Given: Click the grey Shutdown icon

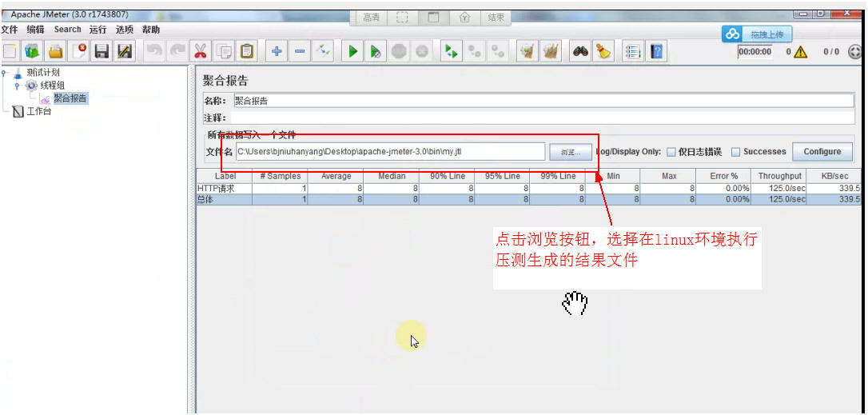Looking at the screenshot, I should click(x=422, y=52).
